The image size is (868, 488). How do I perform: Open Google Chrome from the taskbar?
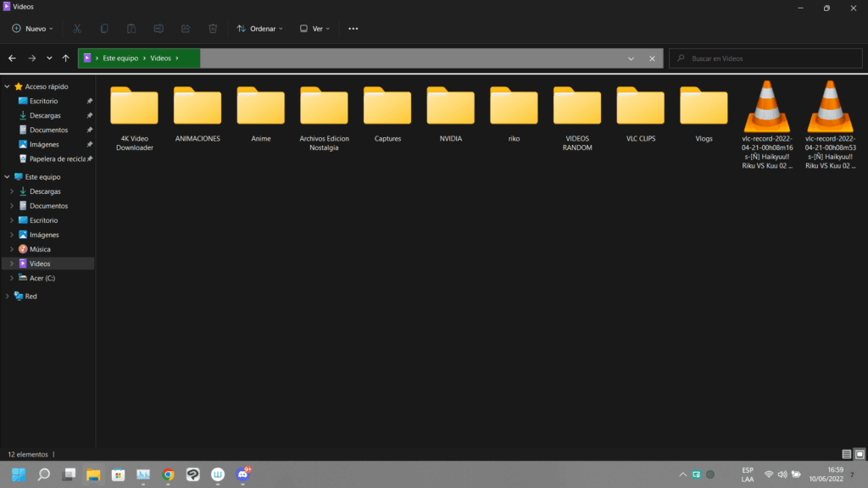click(x=169, y=474)
